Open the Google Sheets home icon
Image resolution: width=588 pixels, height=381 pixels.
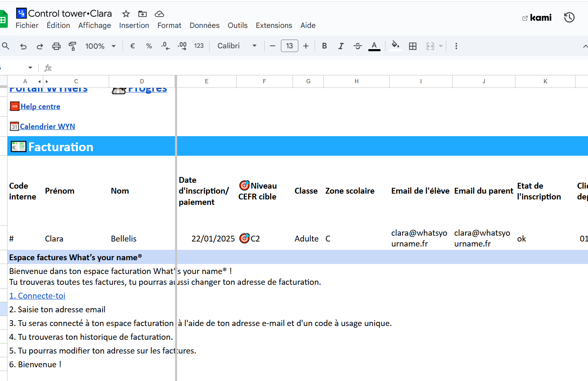click(3, 19)
